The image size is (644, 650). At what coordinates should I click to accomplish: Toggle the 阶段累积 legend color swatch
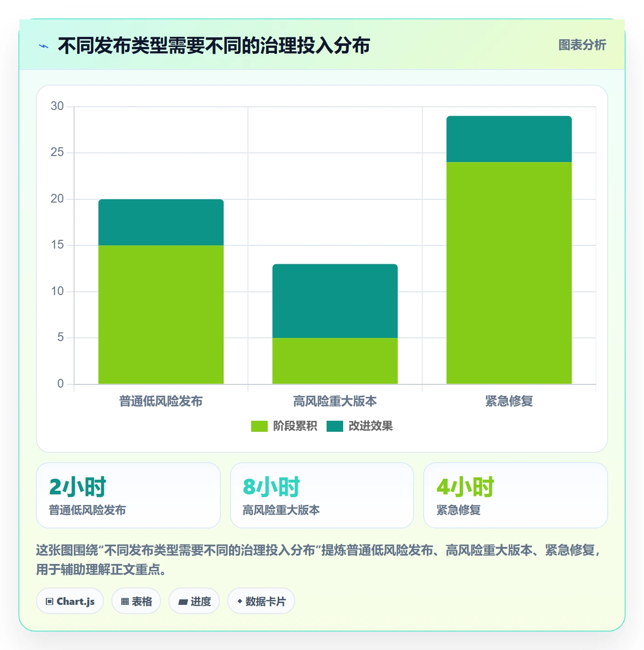tap(259, 426)
